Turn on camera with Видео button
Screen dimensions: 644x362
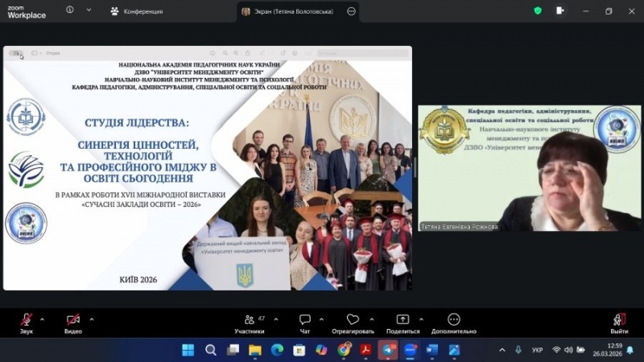click(x=73, y=320)
